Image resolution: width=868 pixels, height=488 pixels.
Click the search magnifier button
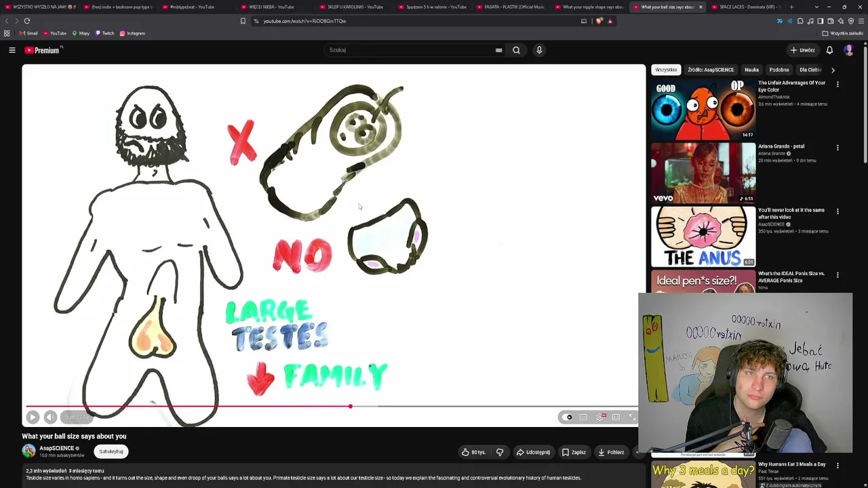tap(516, 50)
